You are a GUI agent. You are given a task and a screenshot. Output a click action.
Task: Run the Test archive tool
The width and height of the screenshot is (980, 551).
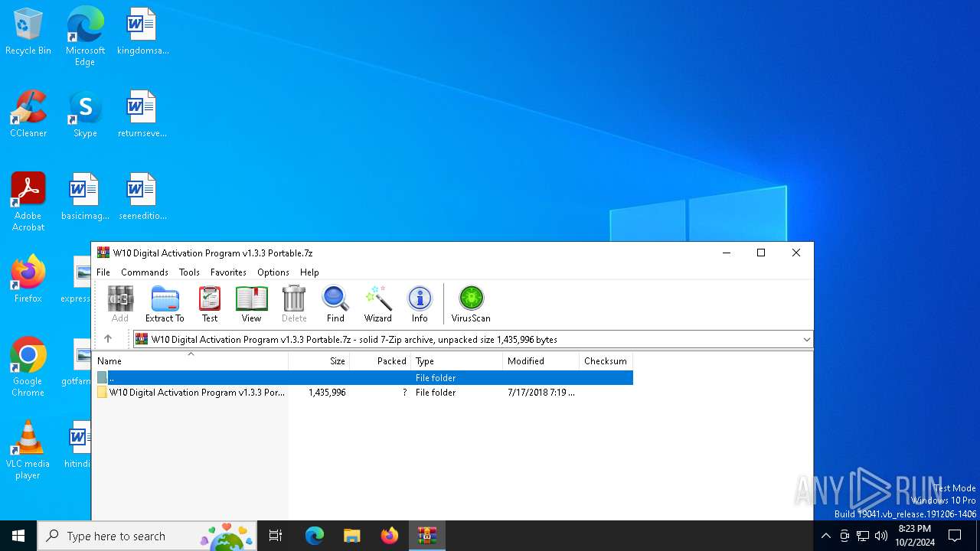tap(210, 304)
